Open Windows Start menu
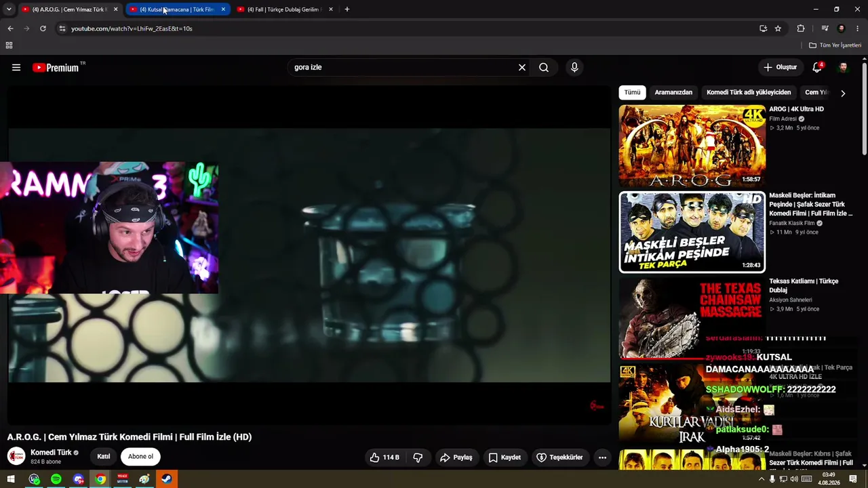 coord(11,479)
